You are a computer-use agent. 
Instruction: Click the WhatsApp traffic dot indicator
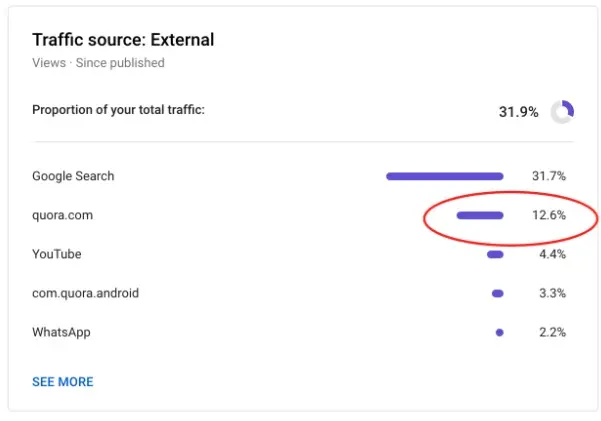coord(499,332)
